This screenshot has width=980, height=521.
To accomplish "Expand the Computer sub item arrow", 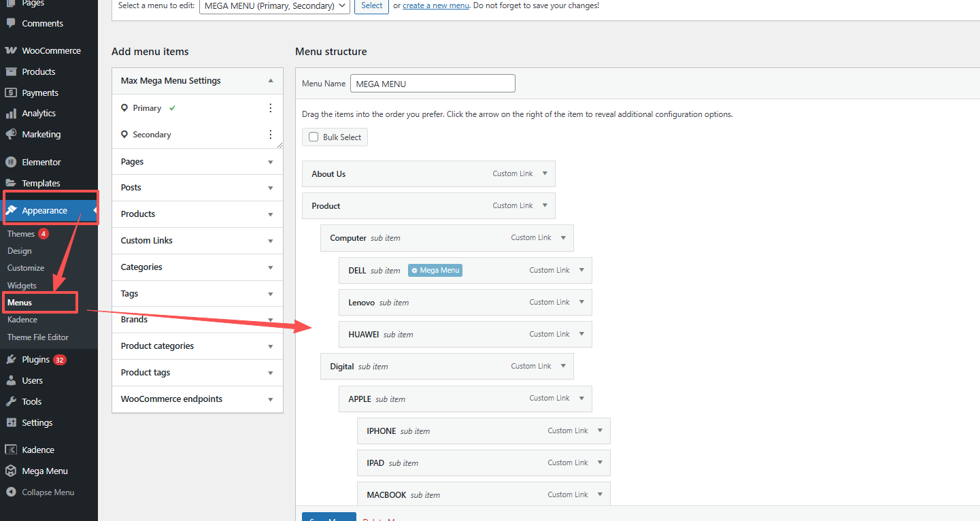I will [563, 237].
